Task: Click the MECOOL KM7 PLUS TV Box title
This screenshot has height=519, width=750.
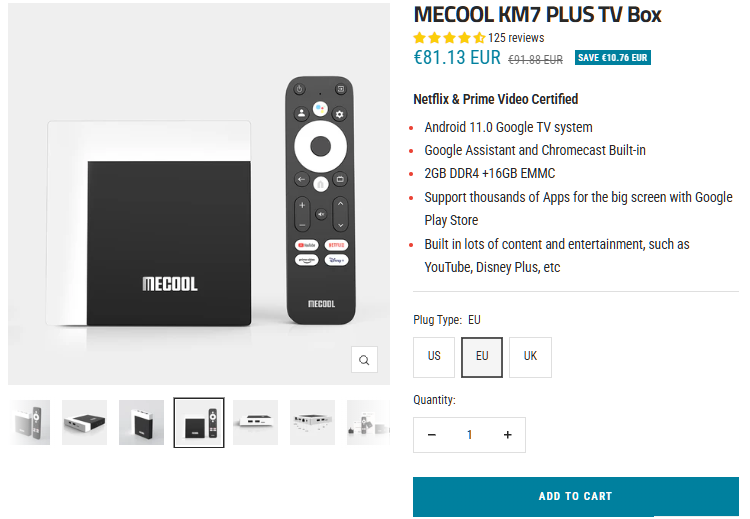Action: [x=537, y=15]
